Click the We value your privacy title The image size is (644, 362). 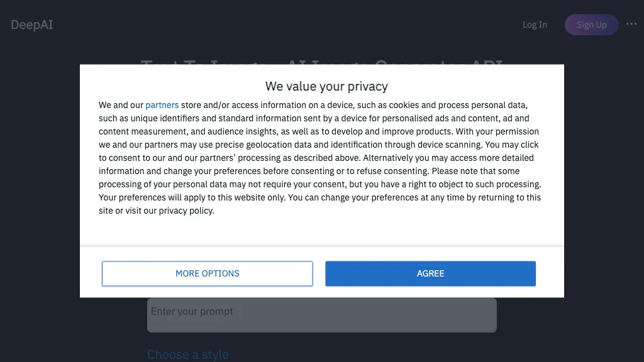point(326,86)
